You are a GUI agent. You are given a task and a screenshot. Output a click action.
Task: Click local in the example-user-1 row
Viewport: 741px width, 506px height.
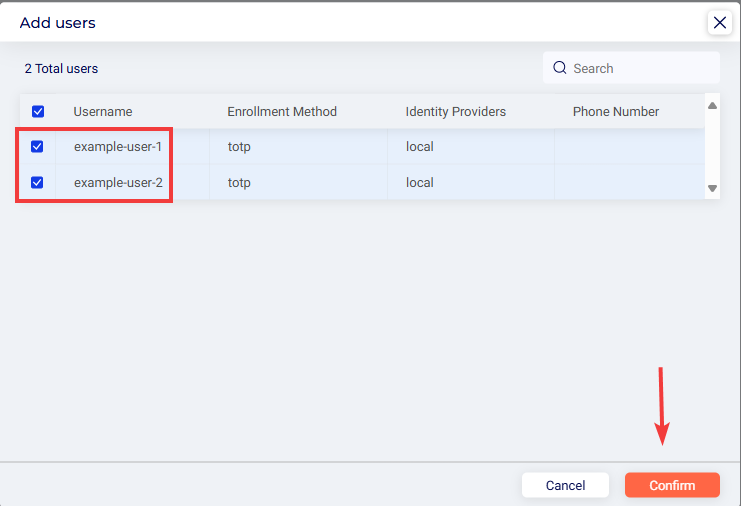coord(419,147)
